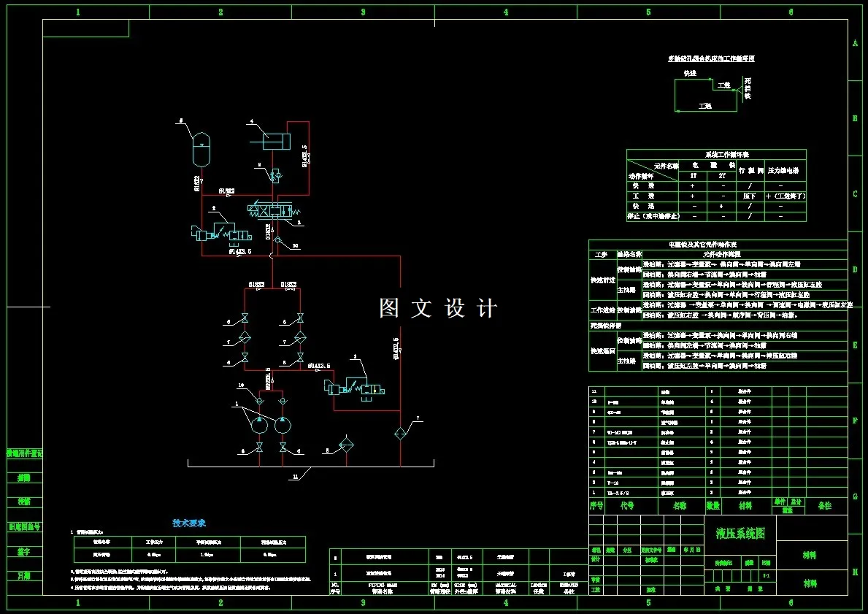Select the left branch filter symbol labeled 7
Viewport: 868px width, 614px height.
245,338
